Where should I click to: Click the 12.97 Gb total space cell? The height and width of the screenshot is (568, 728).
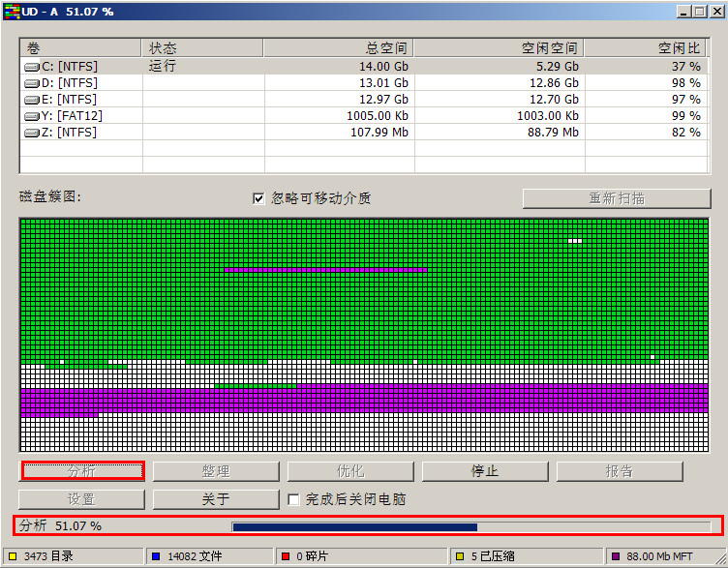tap(383, 100)
